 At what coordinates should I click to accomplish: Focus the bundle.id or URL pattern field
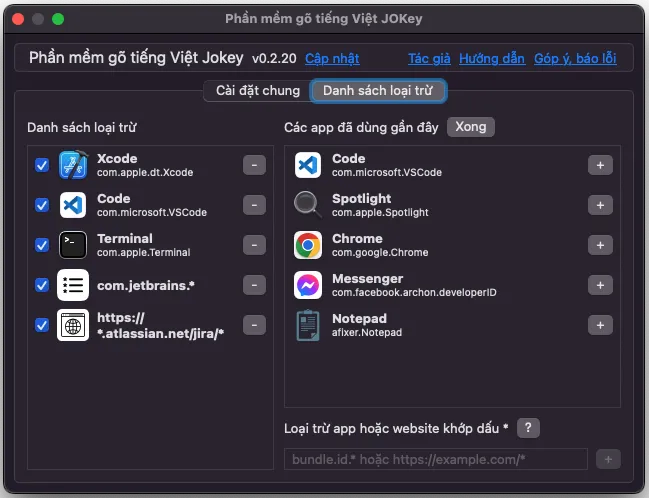(x=436, y=459)
